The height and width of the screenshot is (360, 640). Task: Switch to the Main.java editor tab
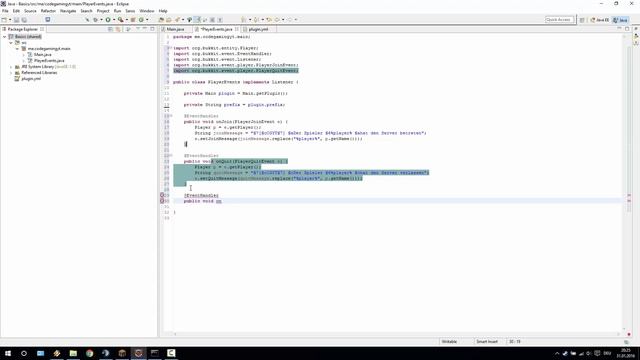(176, 29)
